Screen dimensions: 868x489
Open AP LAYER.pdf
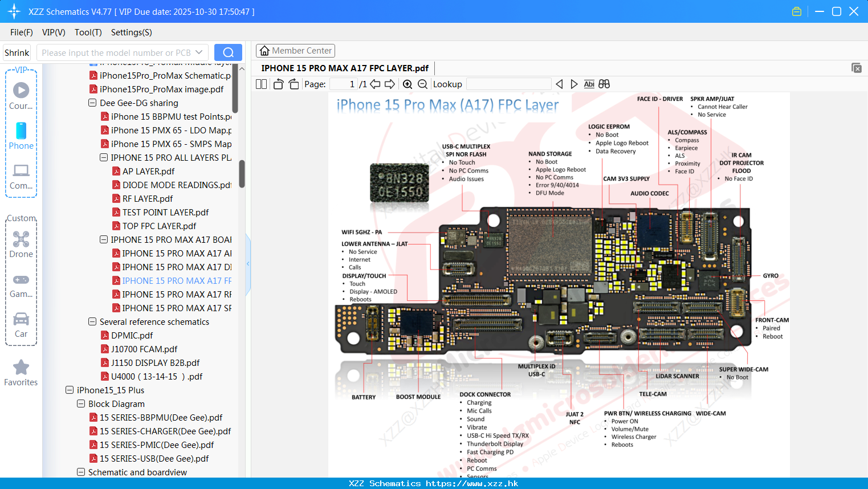148,172
